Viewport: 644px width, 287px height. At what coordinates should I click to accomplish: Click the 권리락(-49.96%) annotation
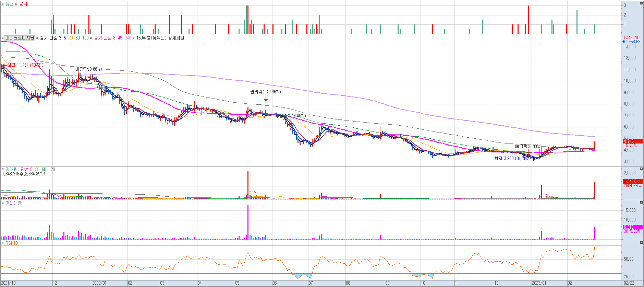coord(265,92)
